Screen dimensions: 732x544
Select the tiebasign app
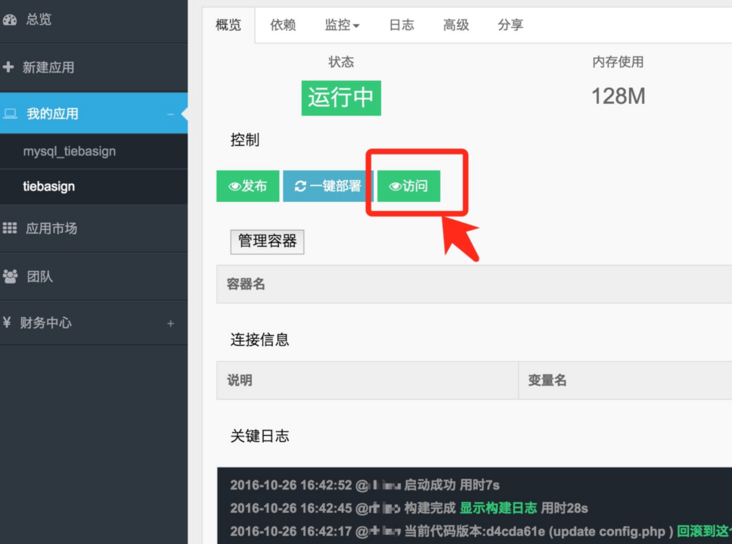pos(49,186)
